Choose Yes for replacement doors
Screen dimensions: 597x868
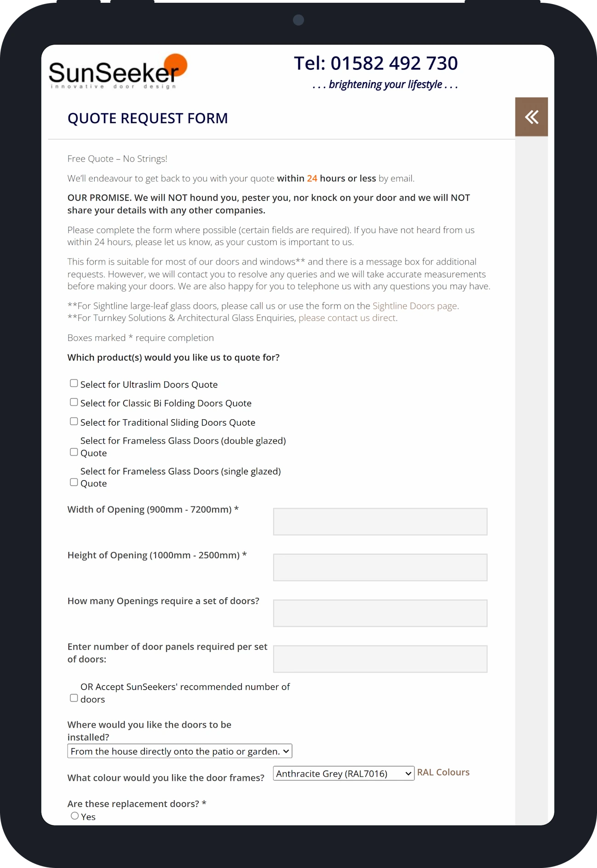click(x=74, y=816)
